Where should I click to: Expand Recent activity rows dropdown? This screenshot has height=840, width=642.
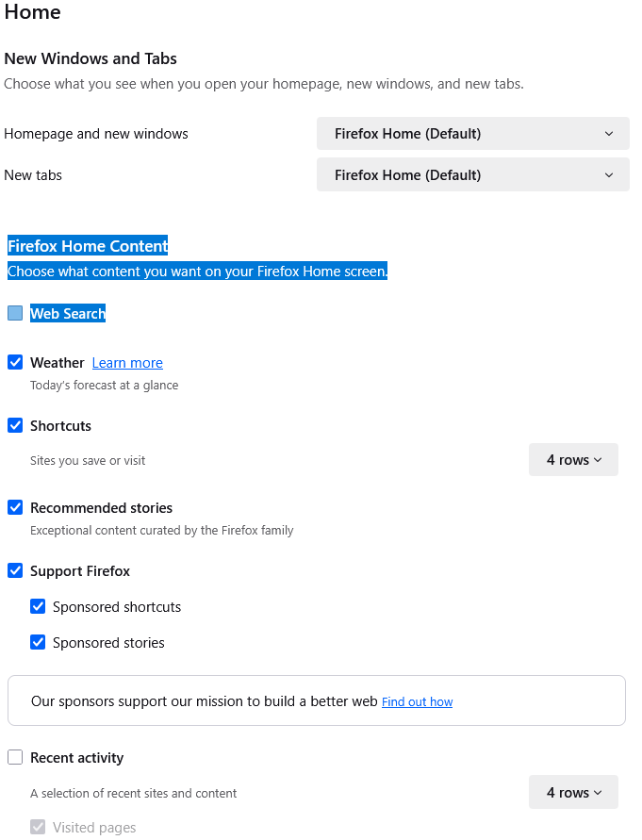coord(573,793)
